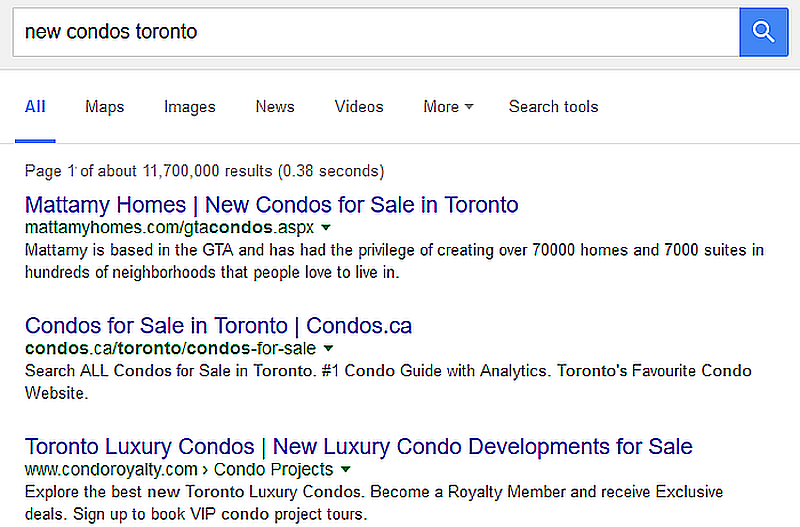Screen dimensions: 800x527
Task: Click inside the search box containing 'new condos toronto'
Action: point(376,32)
